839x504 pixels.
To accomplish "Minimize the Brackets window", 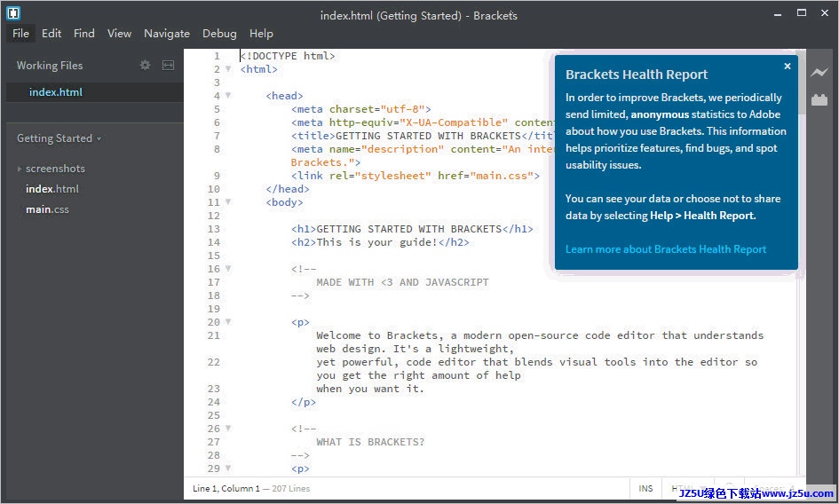I will (x=778, y=13).
